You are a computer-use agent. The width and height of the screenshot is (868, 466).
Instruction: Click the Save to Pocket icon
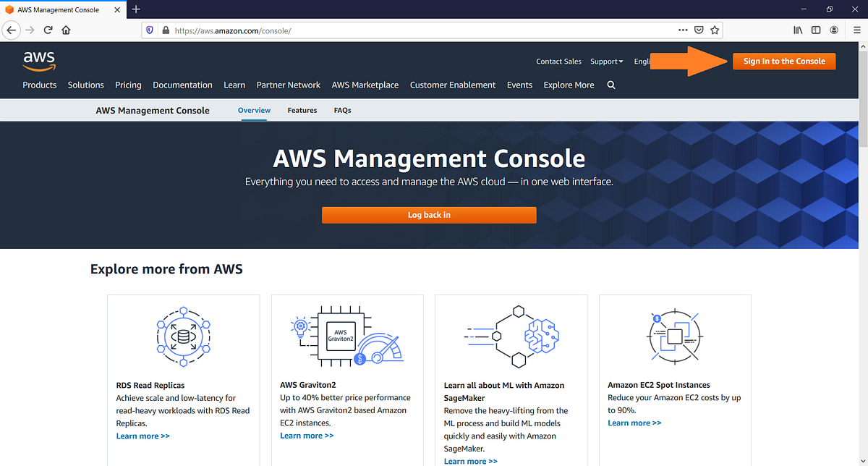[x=699, y=30]
